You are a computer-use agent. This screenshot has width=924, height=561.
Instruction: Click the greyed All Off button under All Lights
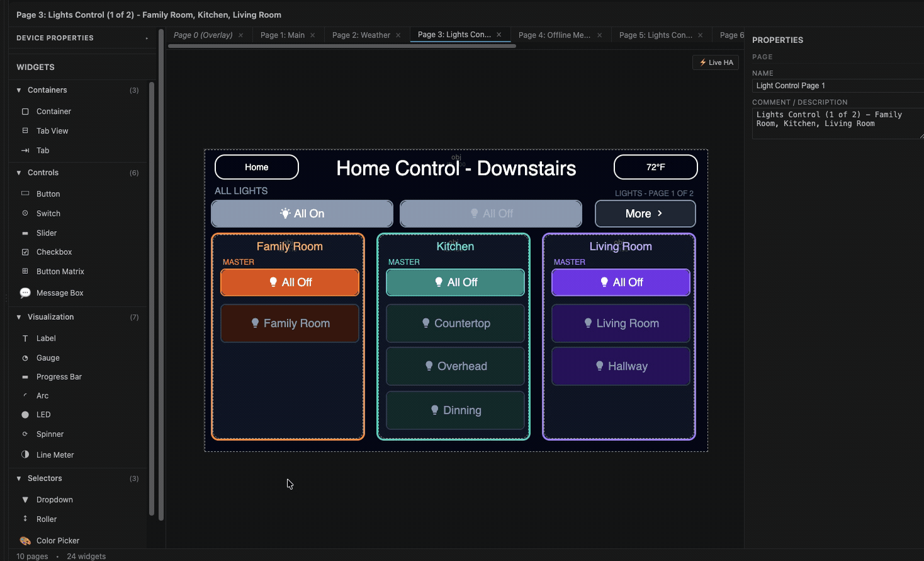point(491,213)
